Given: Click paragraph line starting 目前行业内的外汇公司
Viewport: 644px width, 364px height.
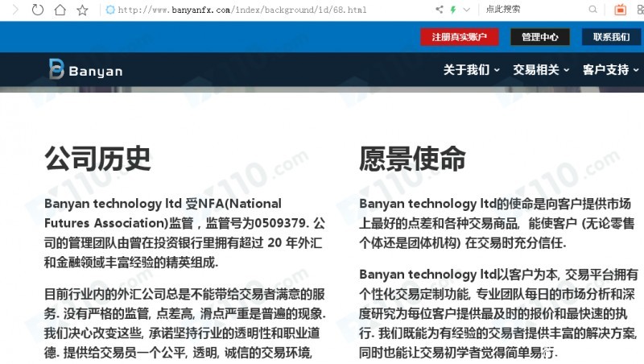Looking at the screenshot, I should [184, 294].
